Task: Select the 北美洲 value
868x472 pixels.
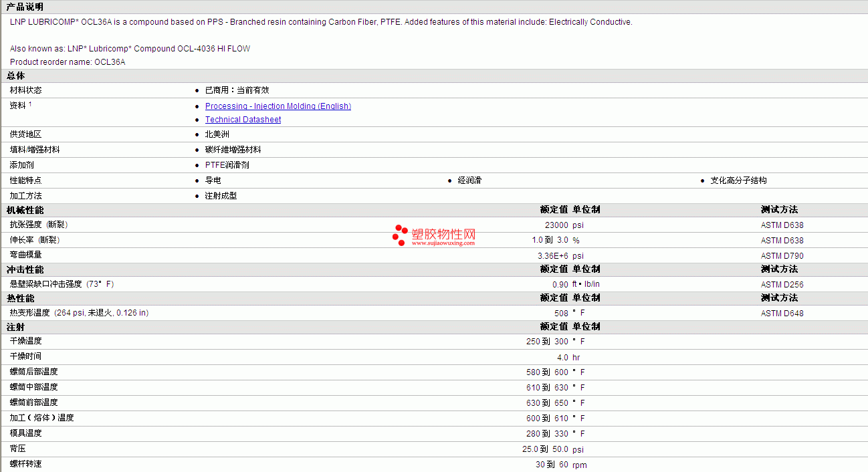Action: (217, 134)
